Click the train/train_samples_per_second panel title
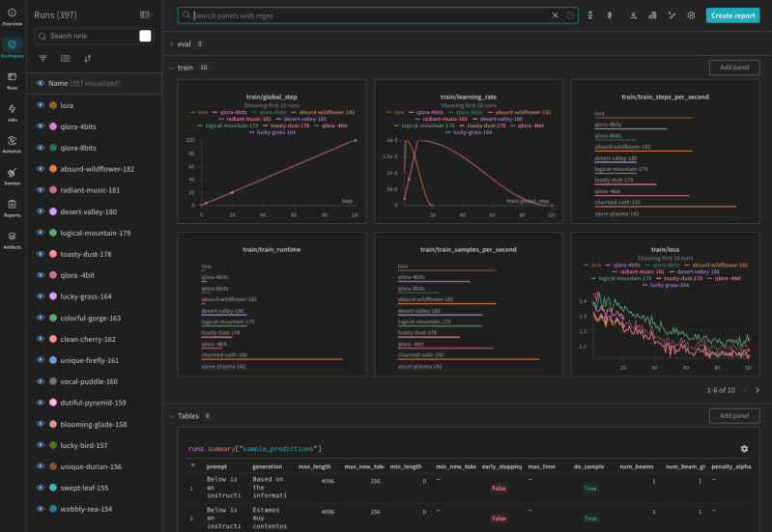The height and width of the screenshot is (532, 772). click(x=469, y=249)
